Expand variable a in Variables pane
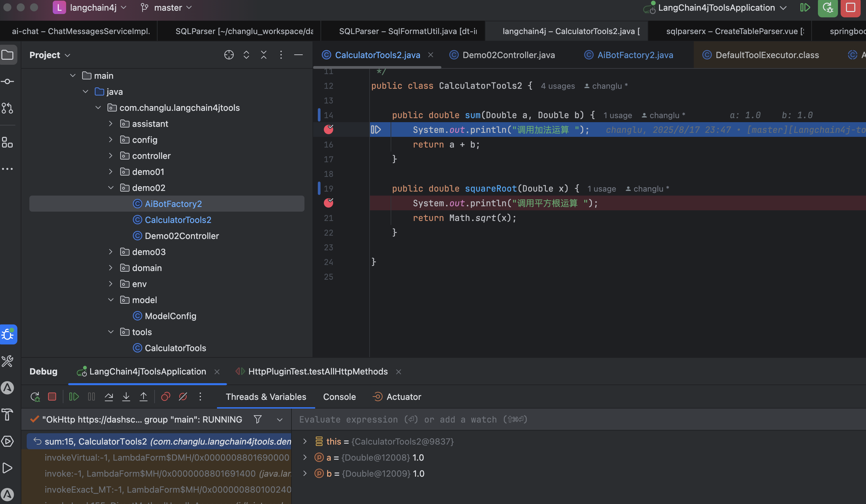Image resolution: width=866 pixels, height=504 pixels. coord(305,457)
